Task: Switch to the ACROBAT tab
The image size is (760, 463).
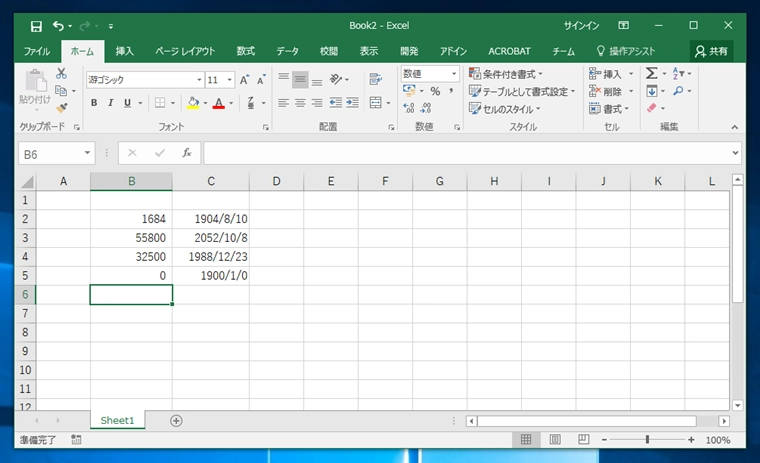Action: point(509,51)
